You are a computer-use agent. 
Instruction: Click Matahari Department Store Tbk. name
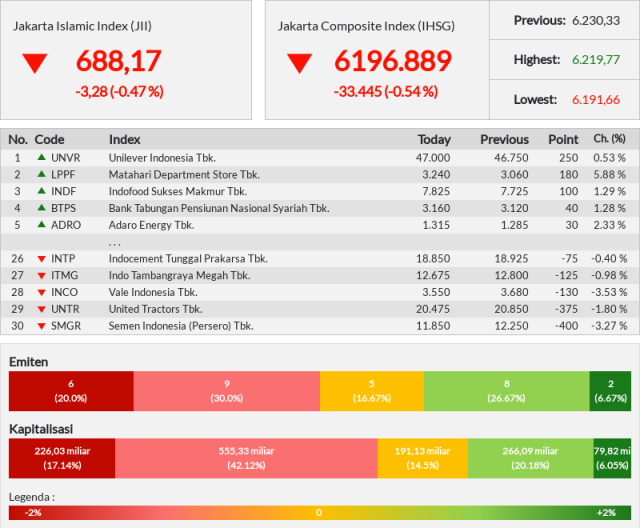pyautogui.click(x=184, y=175)
